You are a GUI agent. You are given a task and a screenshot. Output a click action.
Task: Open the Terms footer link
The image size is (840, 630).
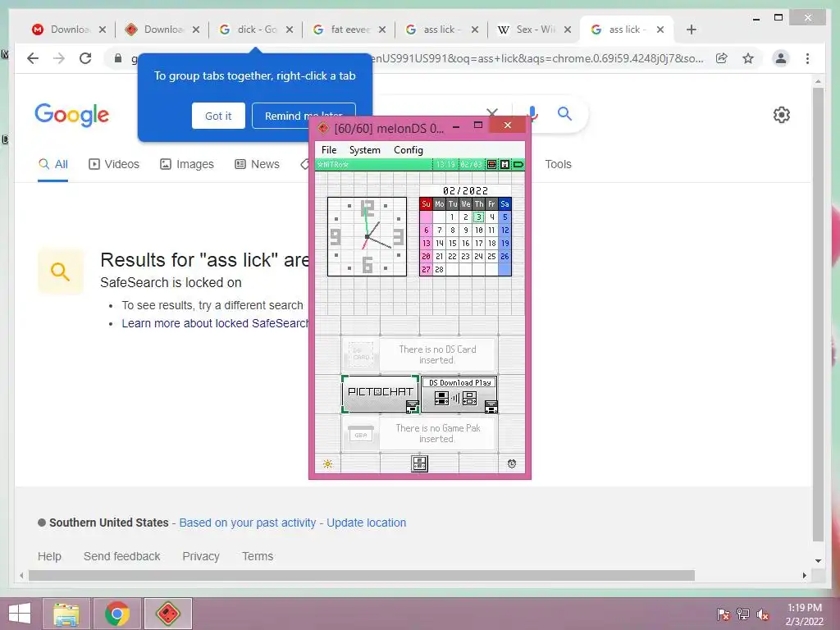point(258,556)
